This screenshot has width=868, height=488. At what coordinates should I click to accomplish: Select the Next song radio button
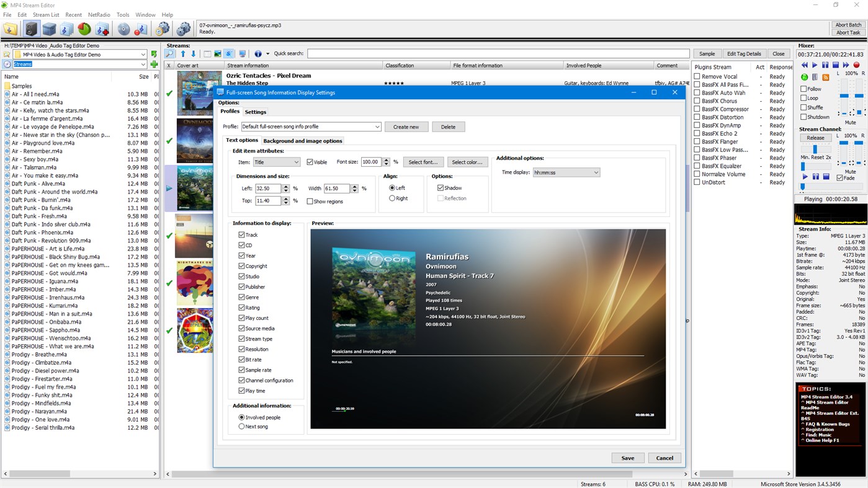pos(241,426)
